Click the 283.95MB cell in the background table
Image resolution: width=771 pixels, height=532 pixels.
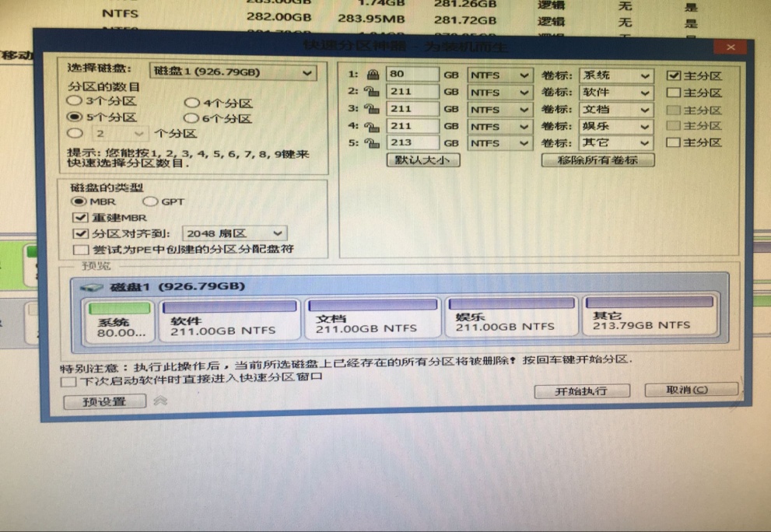pos(372,19)
